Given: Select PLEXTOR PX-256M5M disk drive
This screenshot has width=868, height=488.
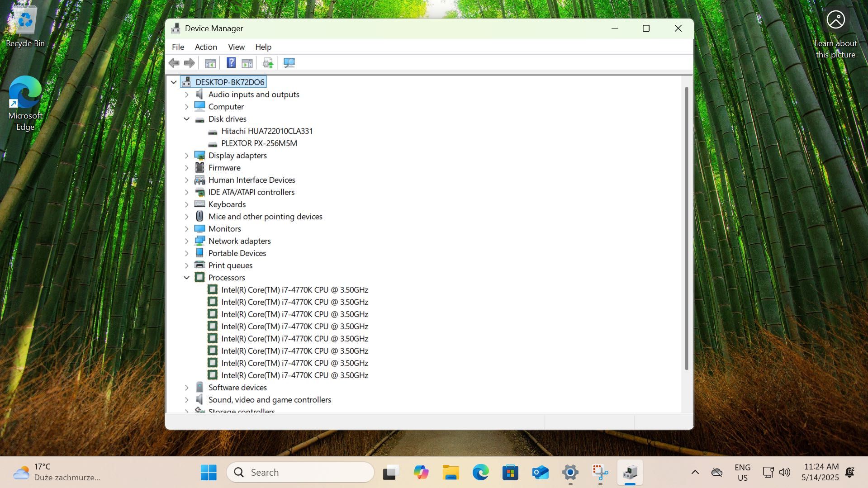Looking at the screenshot, I should tap(259, 143).
